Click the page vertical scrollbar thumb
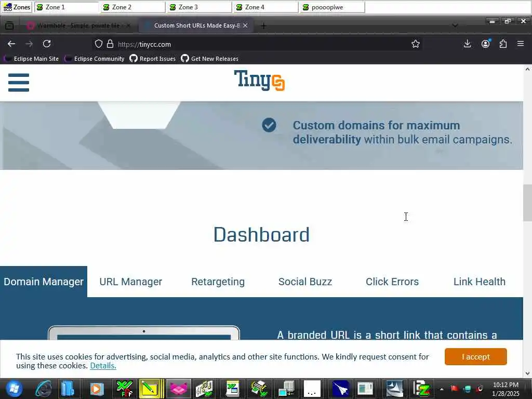Viewport: 532px width, 399px height. (x=527, y=203)
